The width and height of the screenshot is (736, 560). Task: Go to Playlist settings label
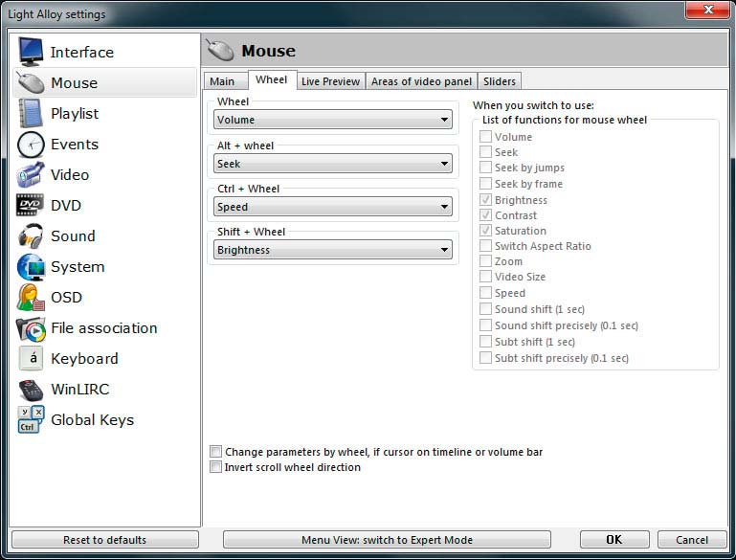pos(75,114)
